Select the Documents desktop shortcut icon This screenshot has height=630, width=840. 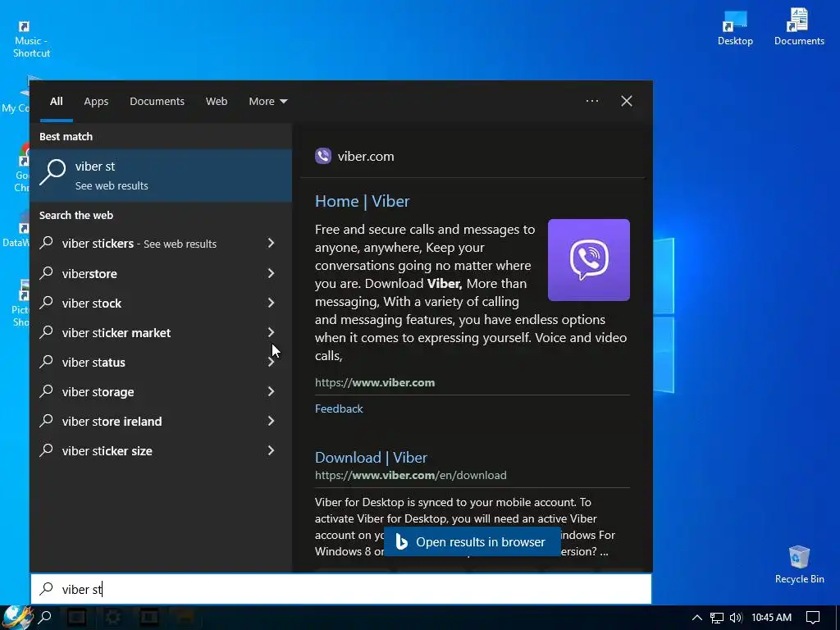tap(799, 26)
